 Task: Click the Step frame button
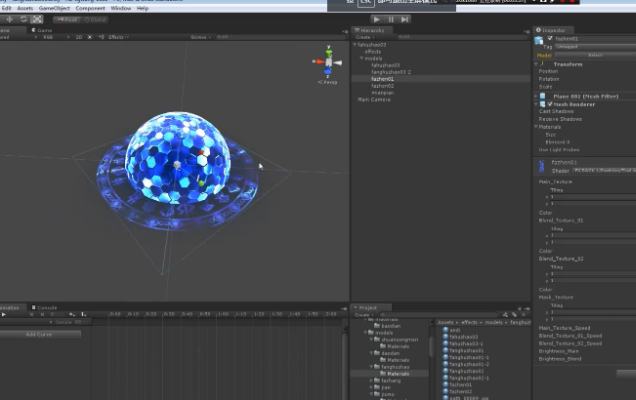click(x=405, y=19)
